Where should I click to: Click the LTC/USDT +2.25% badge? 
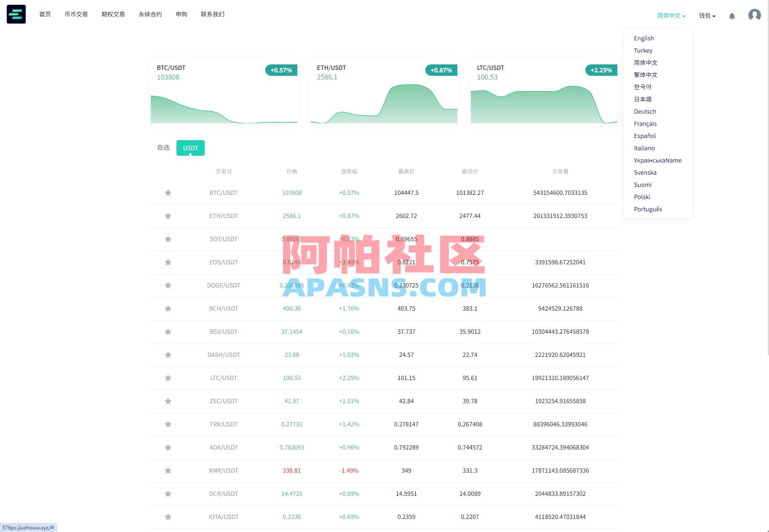[x=601, y=70]
